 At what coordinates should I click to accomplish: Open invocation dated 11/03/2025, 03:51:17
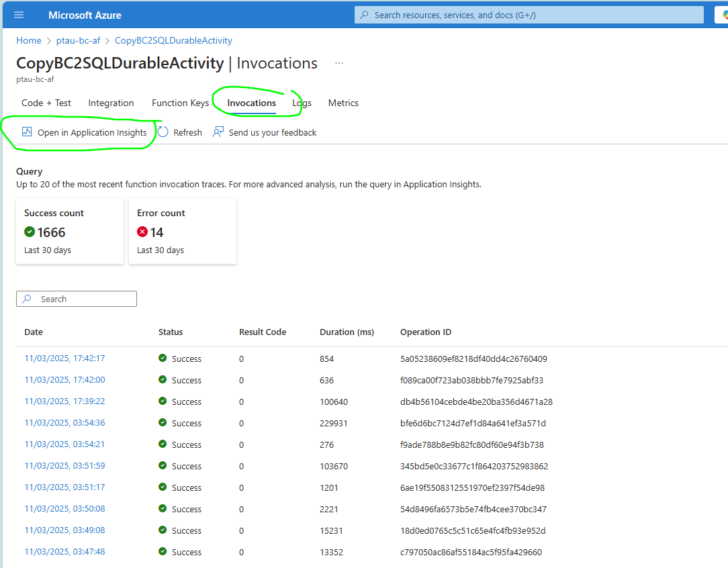[x=64, y=487]
